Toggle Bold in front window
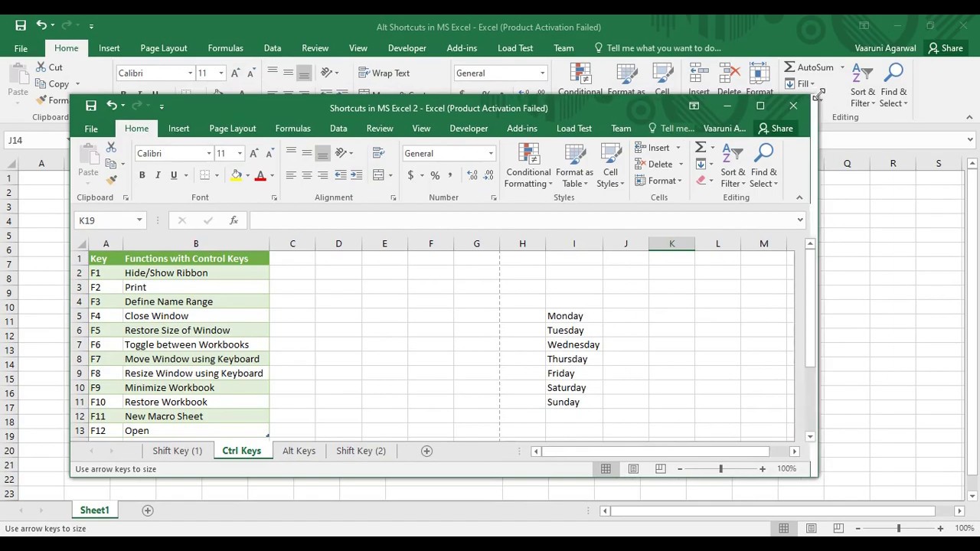980x551 pixels. click(x=142, y=175)
